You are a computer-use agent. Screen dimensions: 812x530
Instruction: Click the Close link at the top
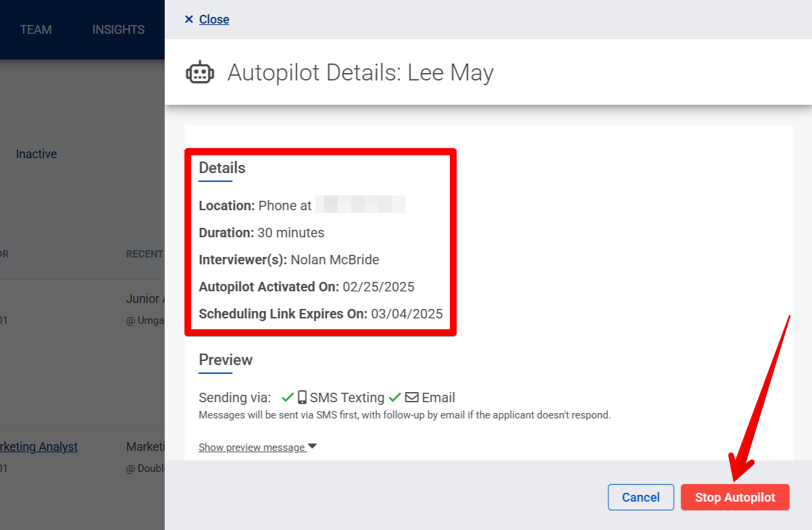click(213, 19)
